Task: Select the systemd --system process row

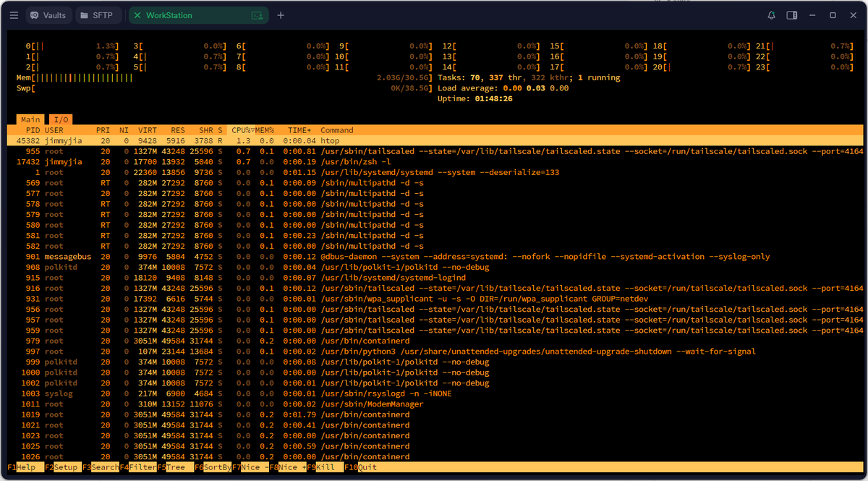Action: tap(435, 172)
